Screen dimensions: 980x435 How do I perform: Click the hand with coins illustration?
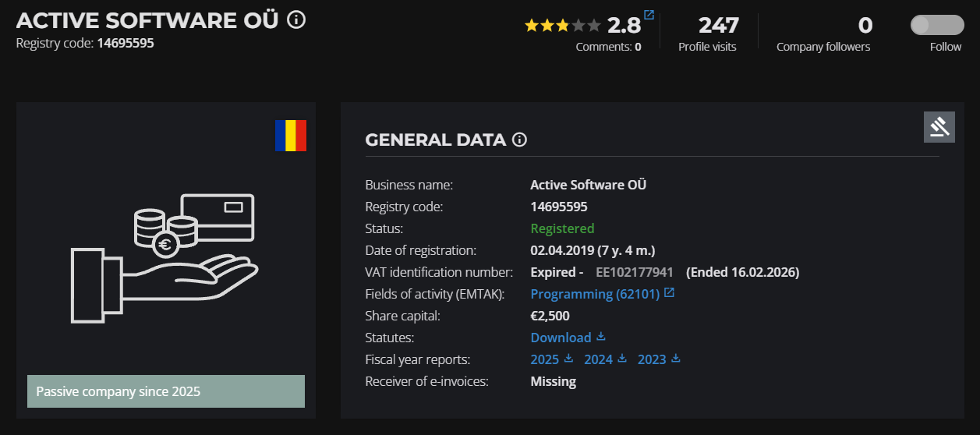point(165,258)
